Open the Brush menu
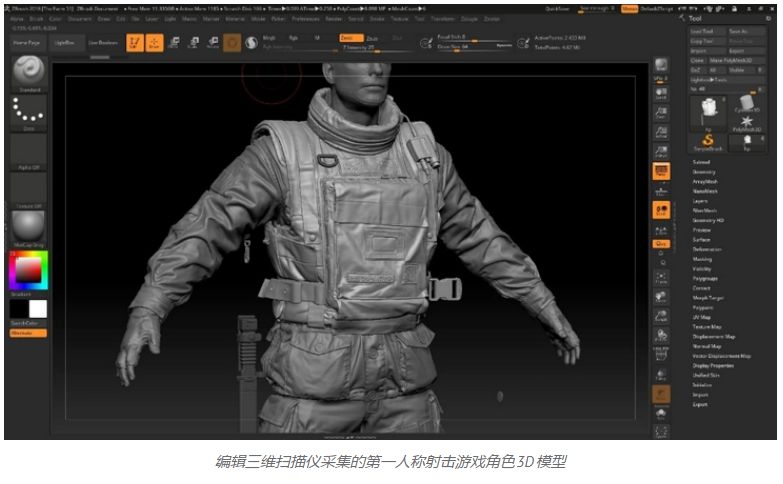Screen dimensions: 783x484 coord(36,19)
